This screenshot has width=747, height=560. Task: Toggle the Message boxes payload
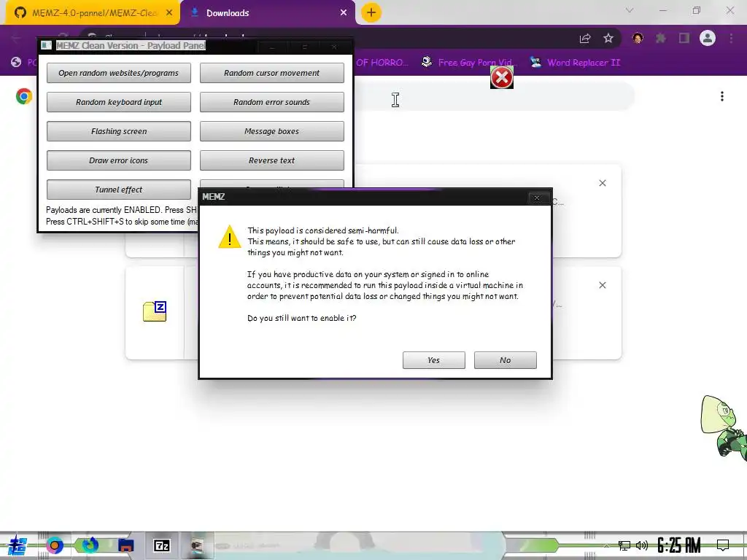click(x=271, y=131)
